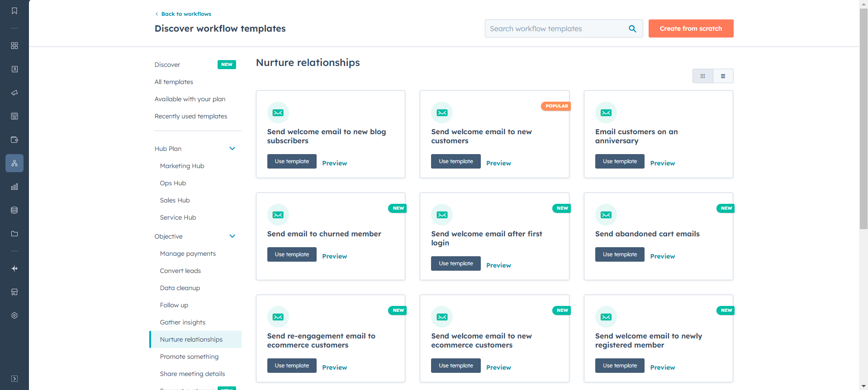Click email icon on newly registered member card
The height and width of the screenshot is (390, 868).
coord(606,317)
